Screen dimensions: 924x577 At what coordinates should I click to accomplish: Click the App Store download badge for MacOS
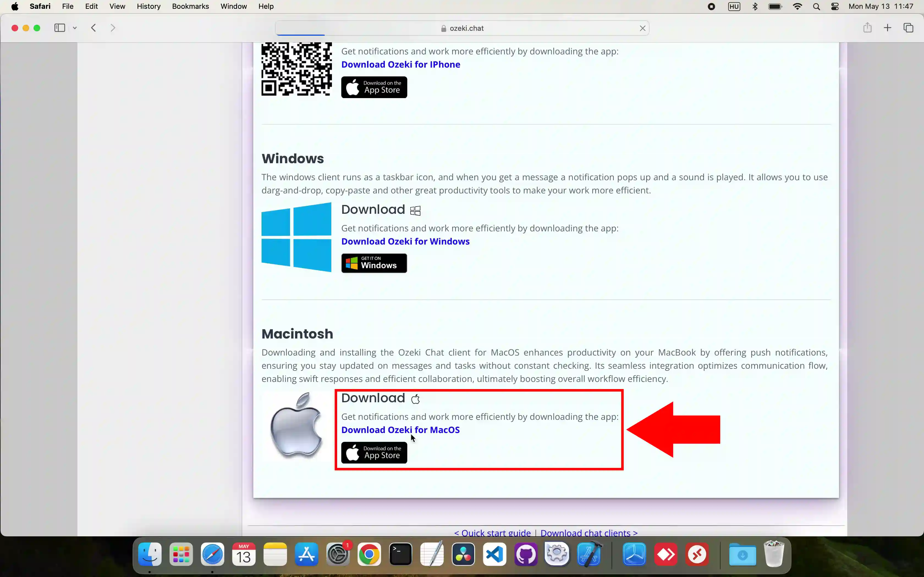point(374,452)
